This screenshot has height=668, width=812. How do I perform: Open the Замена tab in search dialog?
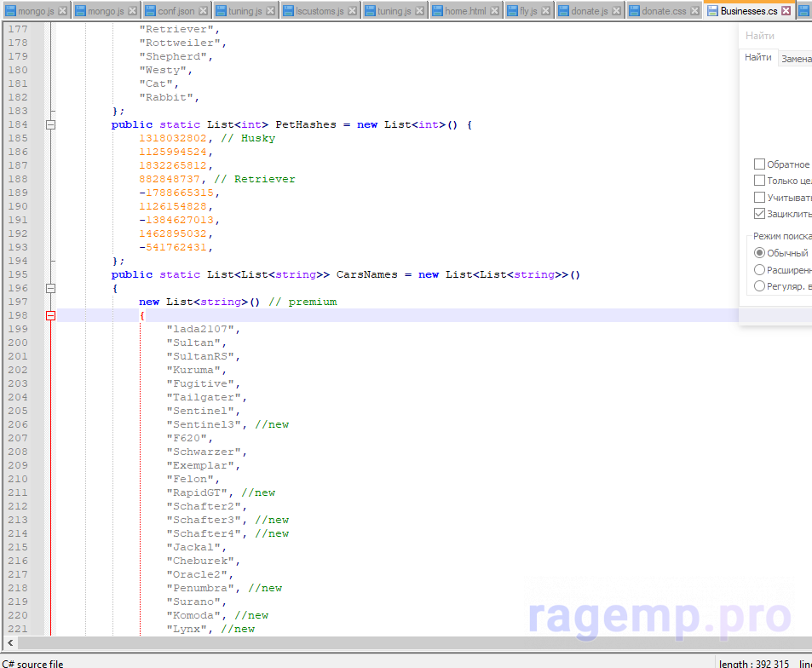point(796,59)
